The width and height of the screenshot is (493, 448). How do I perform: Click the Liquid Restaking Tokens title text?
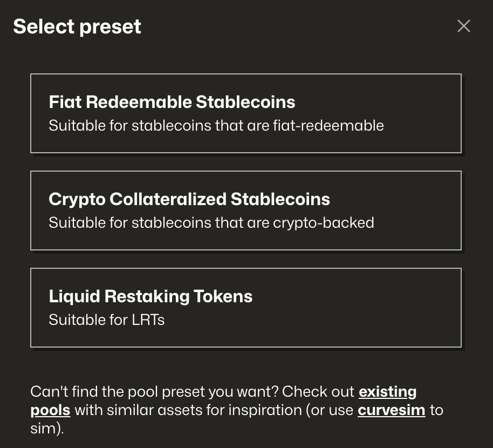(x=150, y=296)
